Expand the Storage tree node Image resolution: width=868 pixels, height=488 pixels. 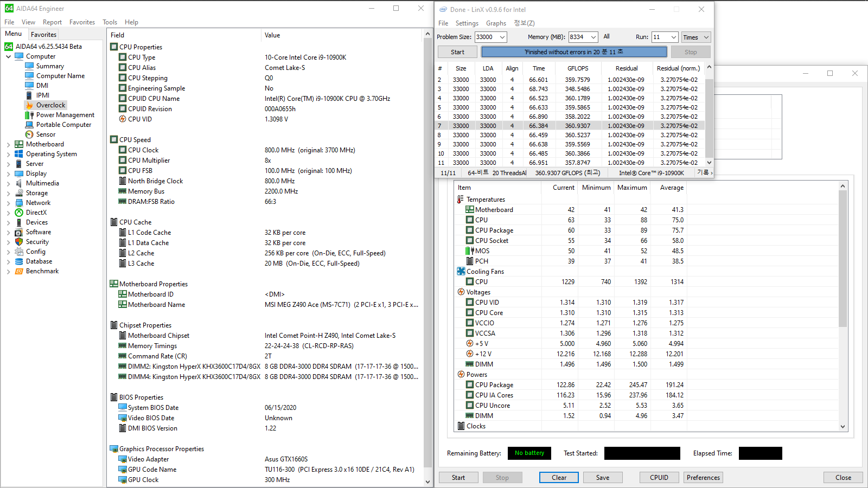point(8,193)
